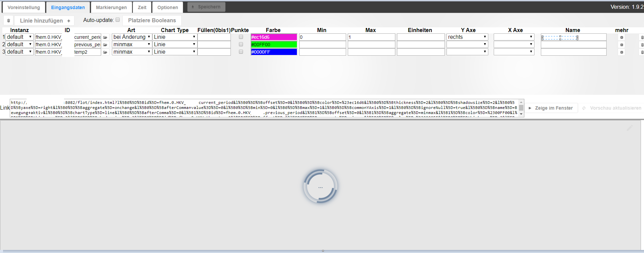Screen dimensions: 644x253
Task: Click the trash icon beside Linie hinzufügen
Action: click(8, 21)
